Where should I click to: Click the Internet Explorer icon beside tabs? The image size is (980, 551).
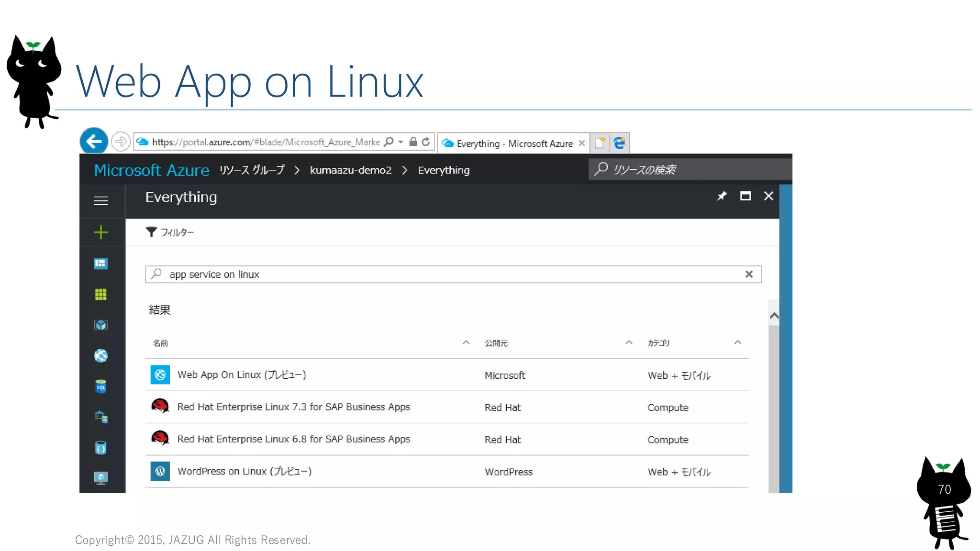[620, 143]
